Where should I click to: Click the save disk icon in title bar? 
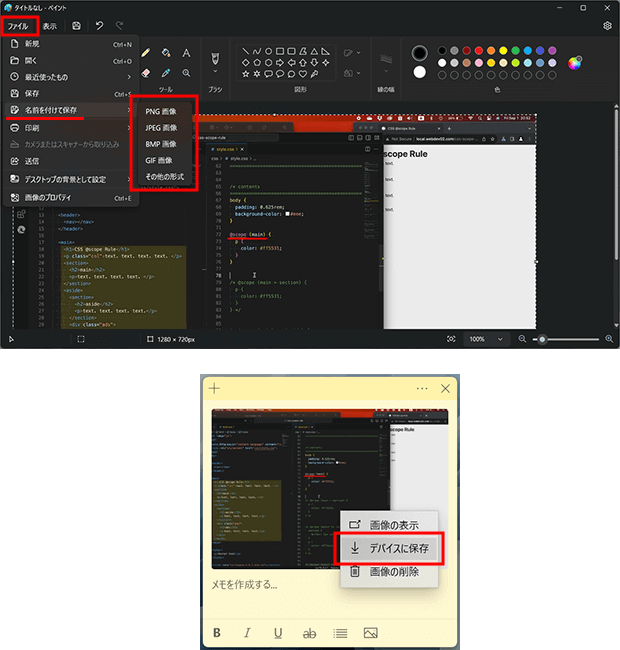coord(76,26)
